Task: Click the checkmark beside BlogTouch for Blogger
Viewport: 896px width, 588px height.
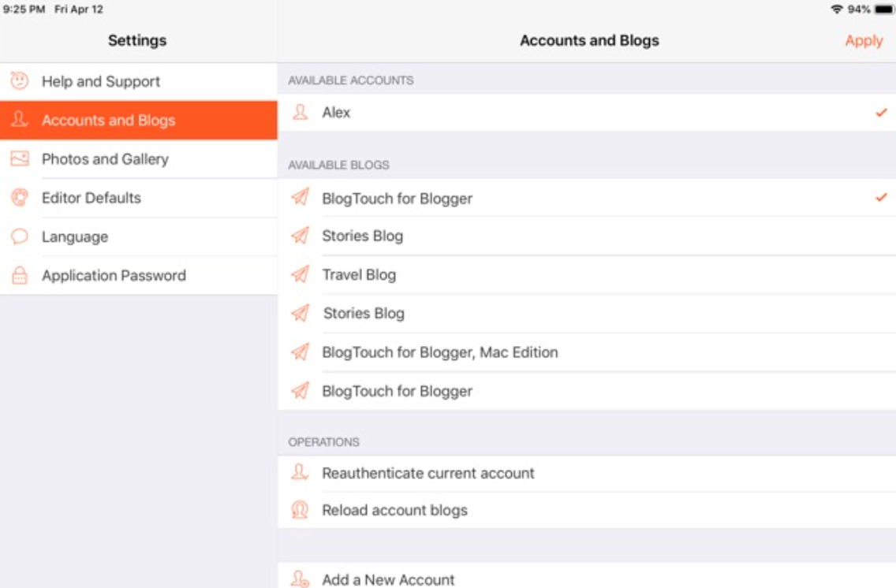Action: (x=881, y=199)
